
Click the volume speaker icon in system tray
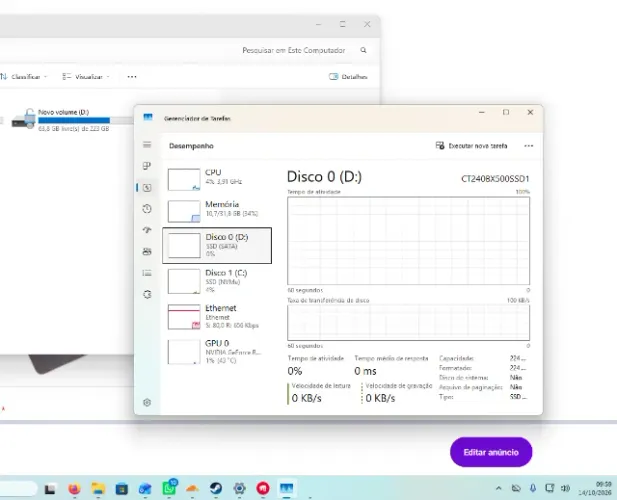point(565,489)
